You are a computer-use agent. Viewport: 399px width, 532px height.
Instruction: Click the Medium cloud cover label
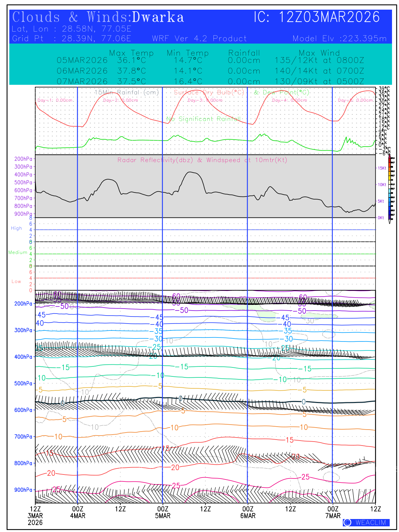pyautogui.click(x=18, y=252)
